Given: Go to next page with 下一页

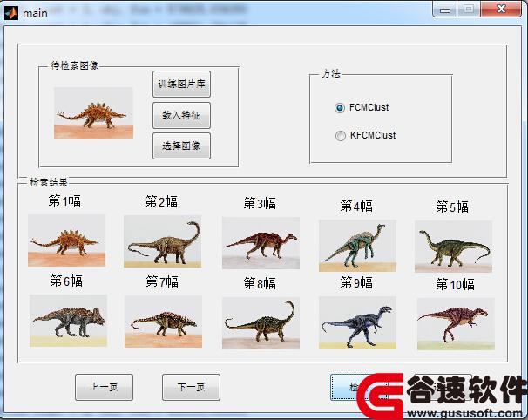Looking at the screenshot, I should tap(192, 388).
